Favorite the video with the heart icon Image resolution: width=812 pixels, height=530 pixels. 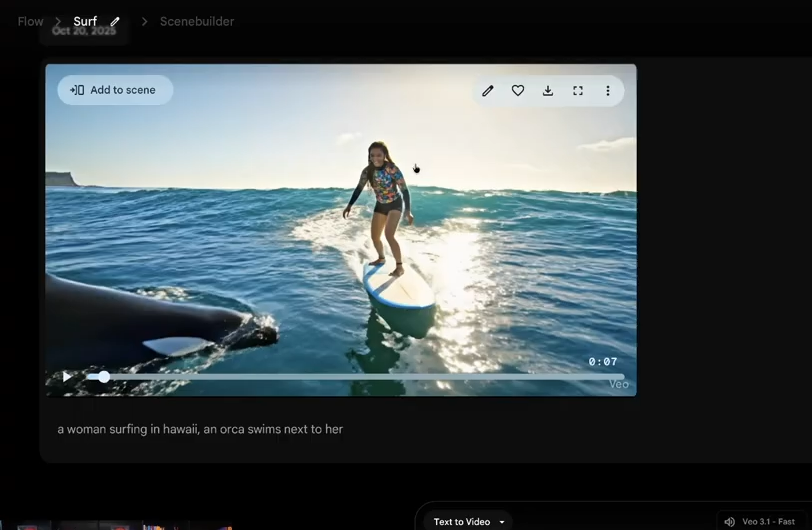(518, 91)
